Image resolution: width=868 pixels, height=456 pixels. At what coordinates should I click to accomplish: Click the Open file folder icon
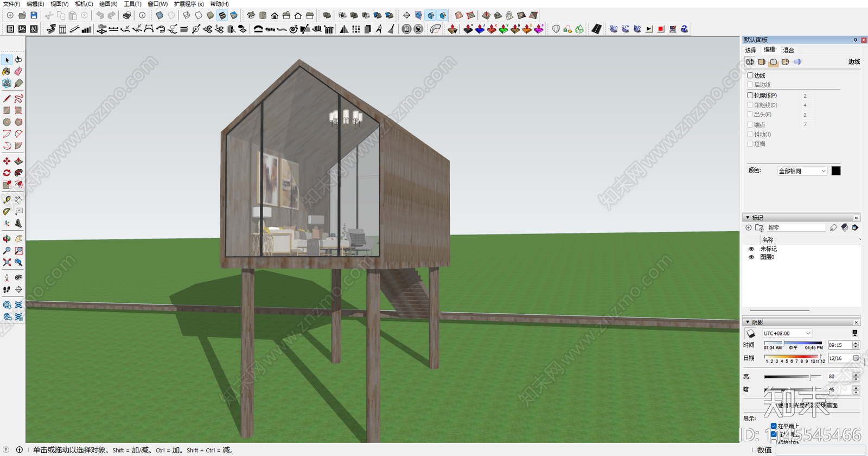[x=22, y=15]
